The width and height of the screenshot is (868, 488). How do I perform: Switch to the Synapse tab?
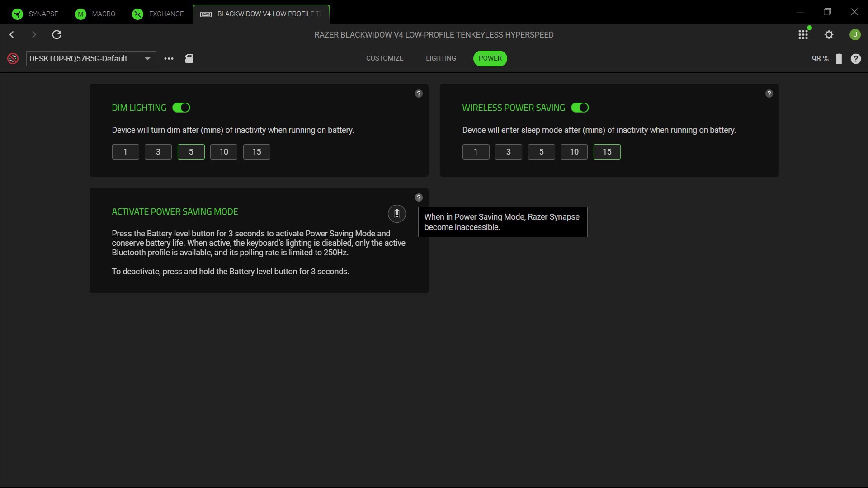[x=35, y=14]
